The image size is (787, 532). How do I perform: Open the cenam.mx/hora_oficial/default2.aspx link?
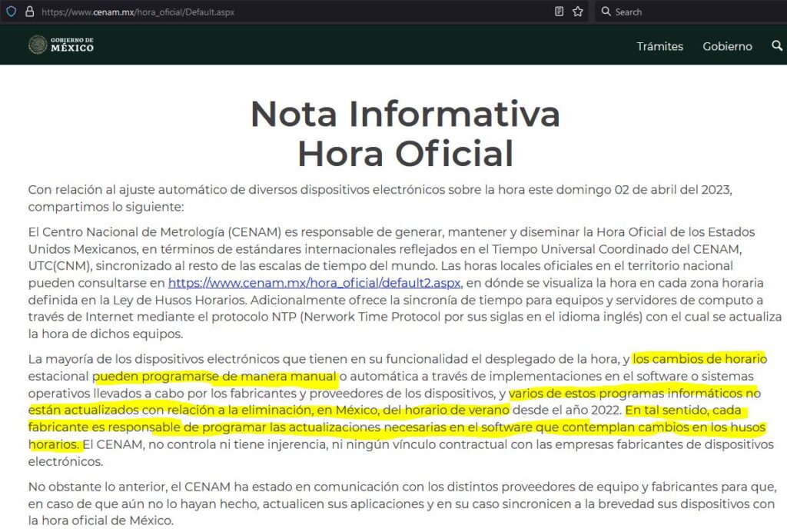(x=314, y=283)
